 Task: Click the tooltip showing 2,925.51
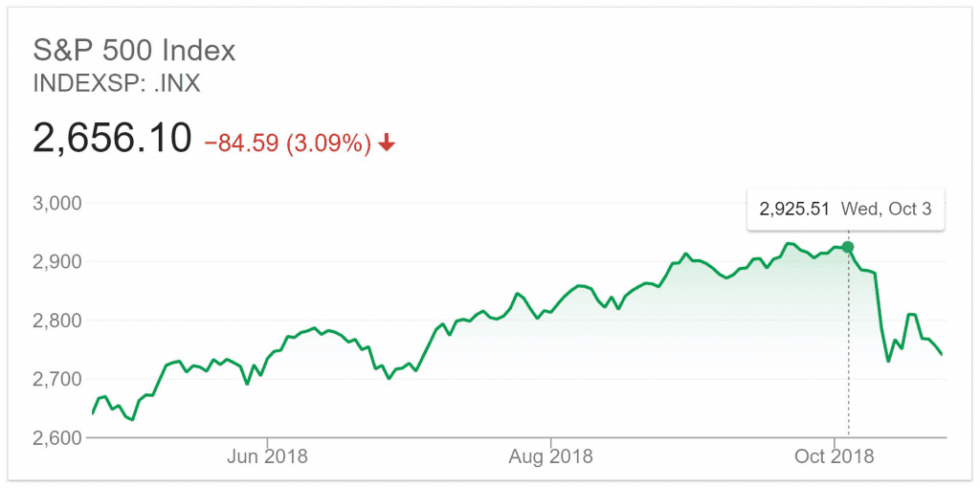coord(845,209)
